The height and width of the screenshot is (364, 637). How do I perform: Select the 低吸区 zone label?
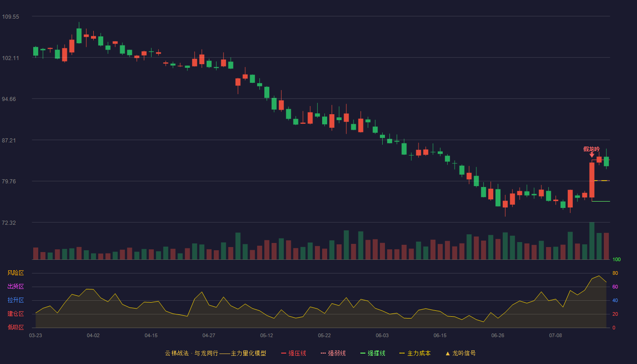tap(15, 327)
